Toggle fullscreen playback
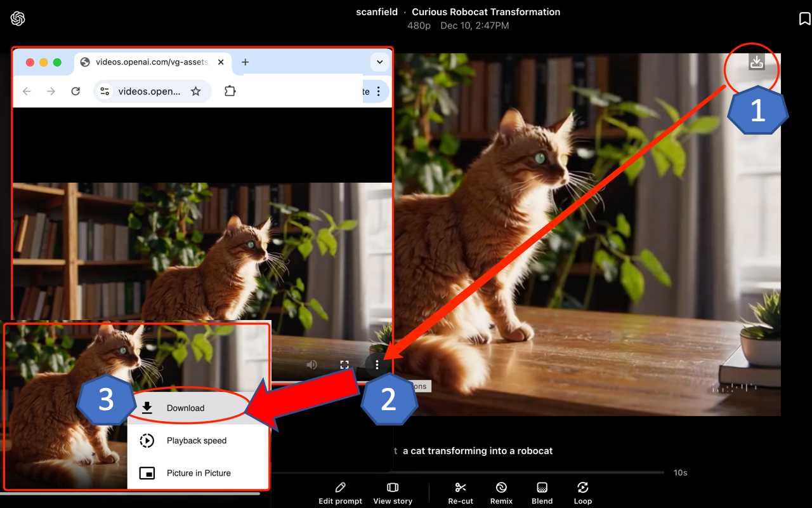The image size is (812, 508). [x=344, y=364]
